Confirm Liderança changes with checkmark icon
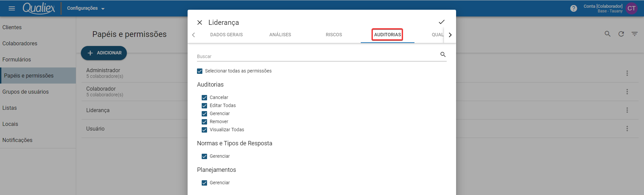 pyautogui.click(x=442, y=22)
